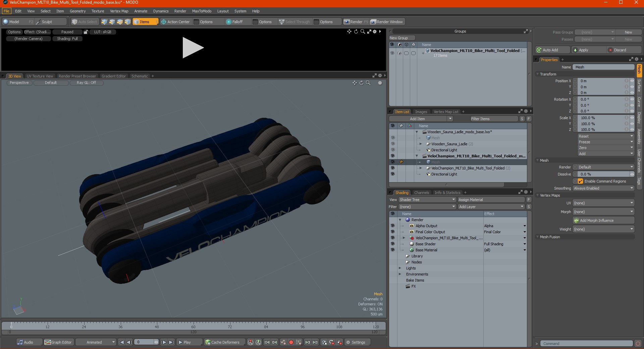The width and height of the screenshot is (644, 349).
Task: Expand VeloChampion_MLT10 group item
Action: 421,168
